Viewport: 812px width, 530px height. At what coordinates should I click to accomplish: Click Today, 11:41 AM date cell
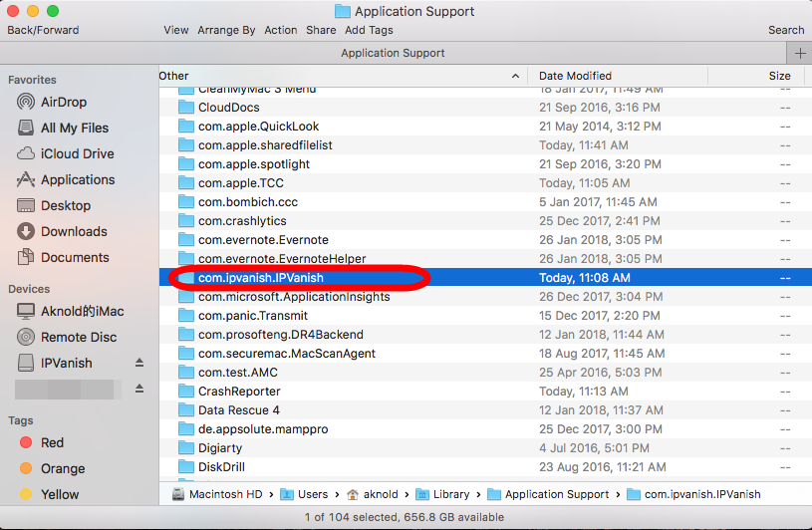click(584, 145)
